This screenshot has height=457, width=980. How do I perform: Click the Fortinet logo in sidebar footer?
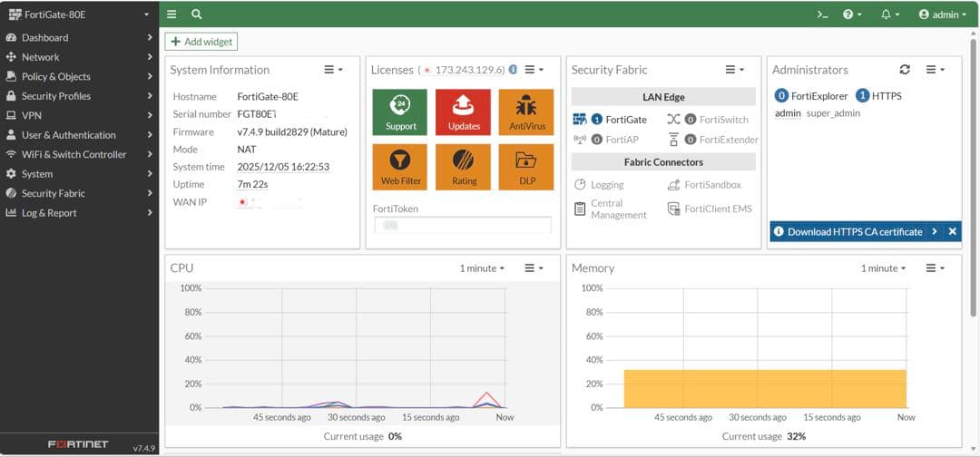[x=78, y=444]
